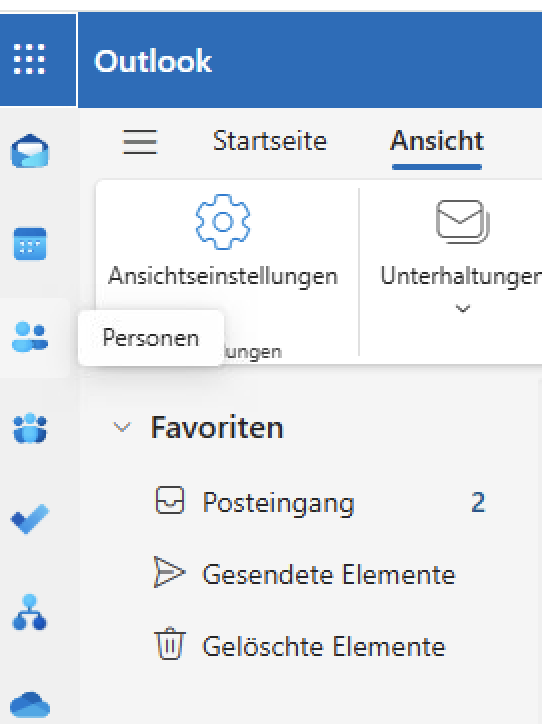542x724 pixels.
Task: Open the Groups icon in sidebar
Action: click(30, 428)
